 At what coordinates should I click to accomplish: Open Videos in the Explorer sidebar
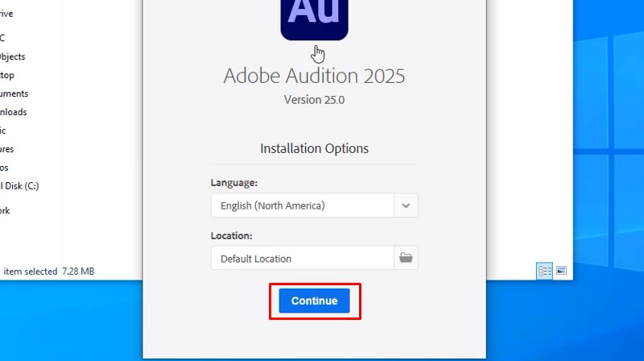(x=5, y=168)
